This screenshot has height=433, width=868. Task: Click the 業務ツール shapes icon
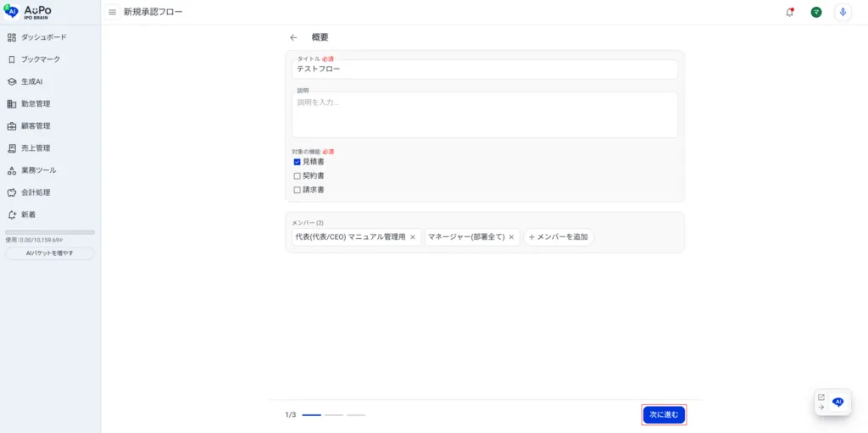pyautogui.click(x=12, y=170)
